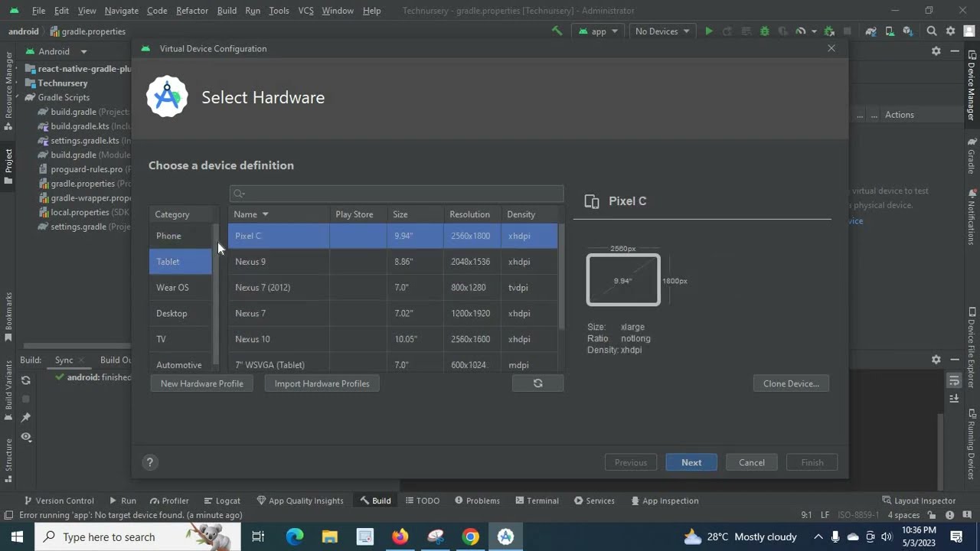The width and height of the screenshot is (980, 551).
Task: Open the app run configuration dropdown
Action: [599, 31]
